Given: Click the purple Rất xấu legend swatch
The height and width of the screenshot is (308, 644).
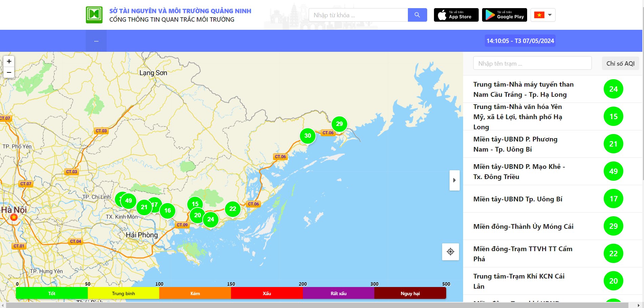Looking at the screenshot, I should click(338, 293).
